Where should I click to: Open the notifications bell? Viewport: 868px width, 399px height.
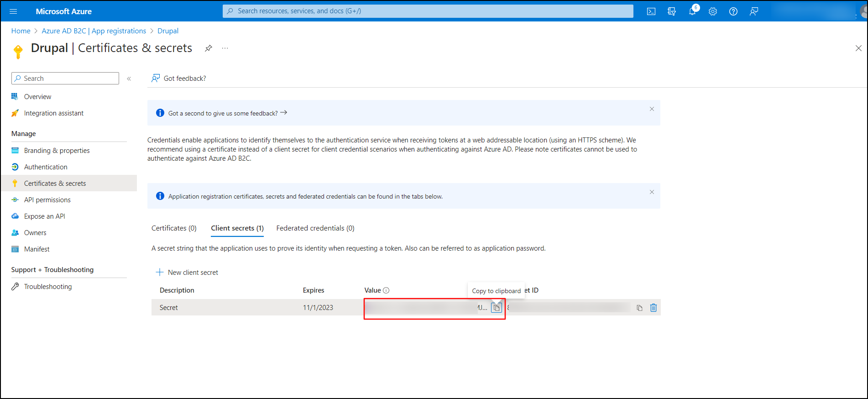[x=692, y=11]
